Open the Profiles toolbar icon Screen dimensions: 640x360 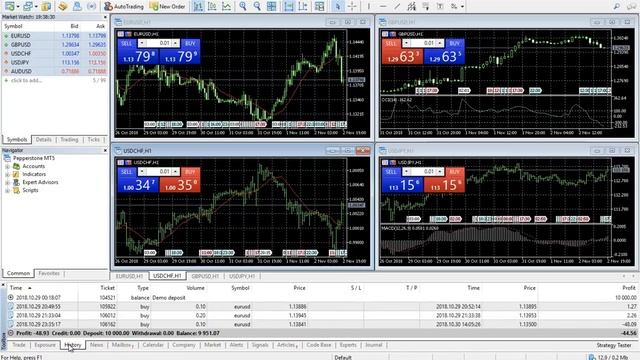(x=28, y=6)
